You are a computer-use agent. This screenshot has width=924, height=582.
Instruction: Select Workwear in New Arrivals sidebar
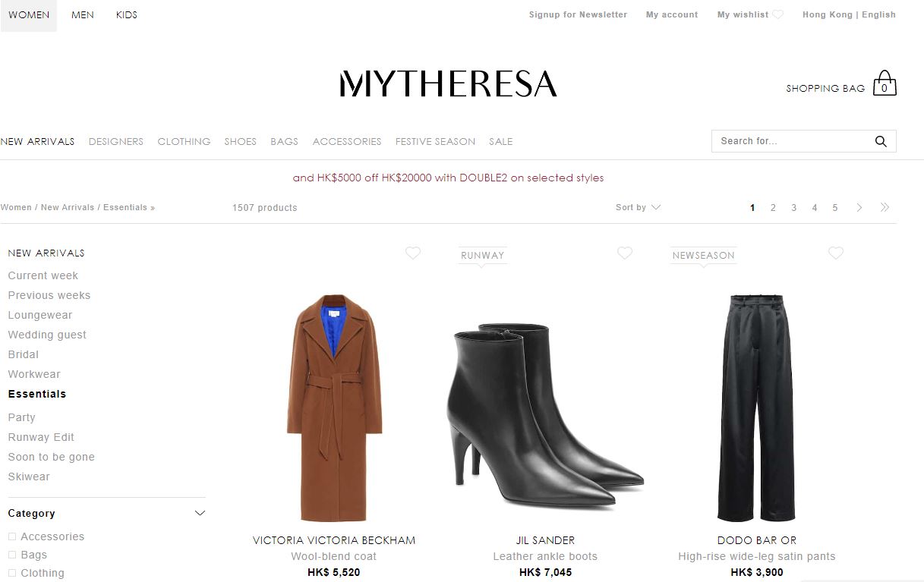(x=34, y=374)
